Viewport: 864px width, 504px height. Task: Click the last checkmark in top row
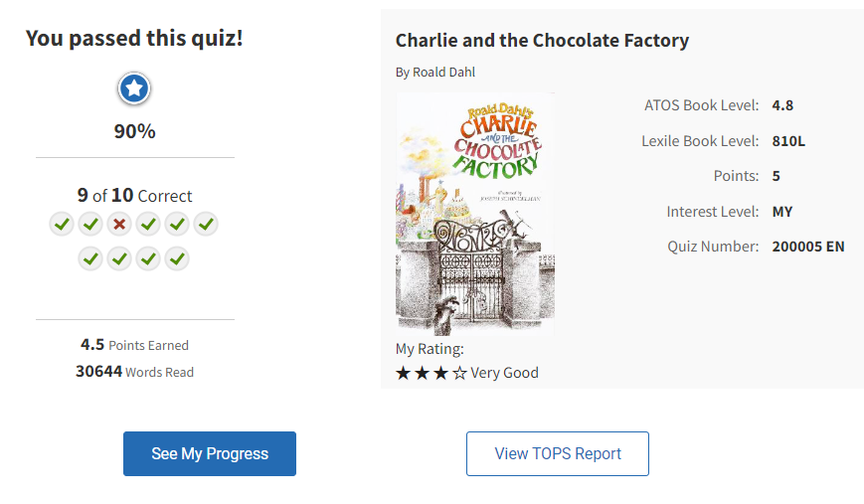[x=206, y=225]
